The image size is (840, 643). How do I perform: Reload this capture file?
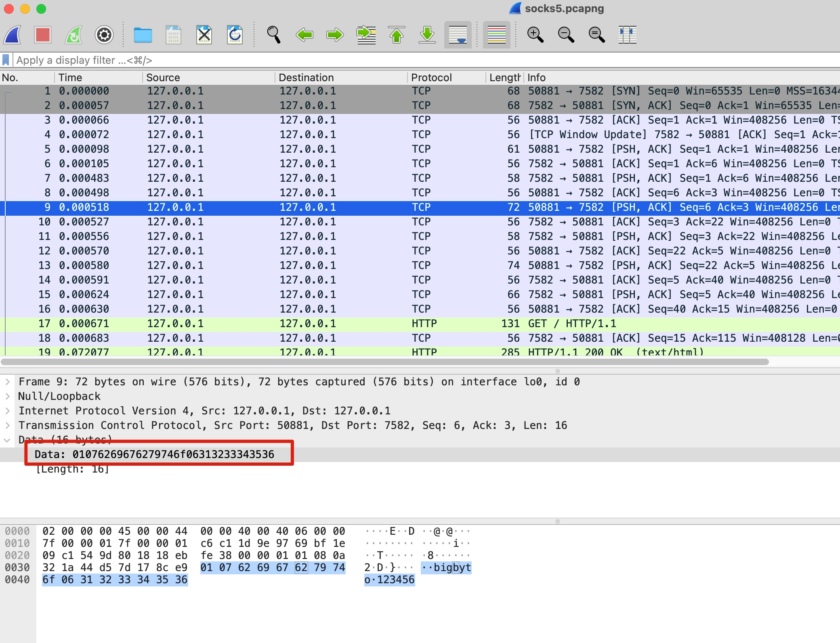[x=235, y=35]
